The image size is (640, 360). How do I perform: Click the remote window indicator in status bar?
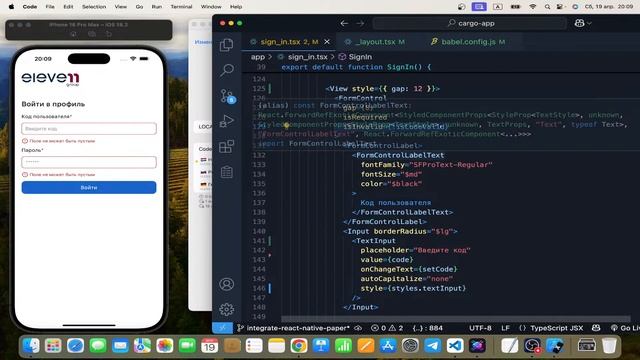pyautogui.click(x=222, y=328)
